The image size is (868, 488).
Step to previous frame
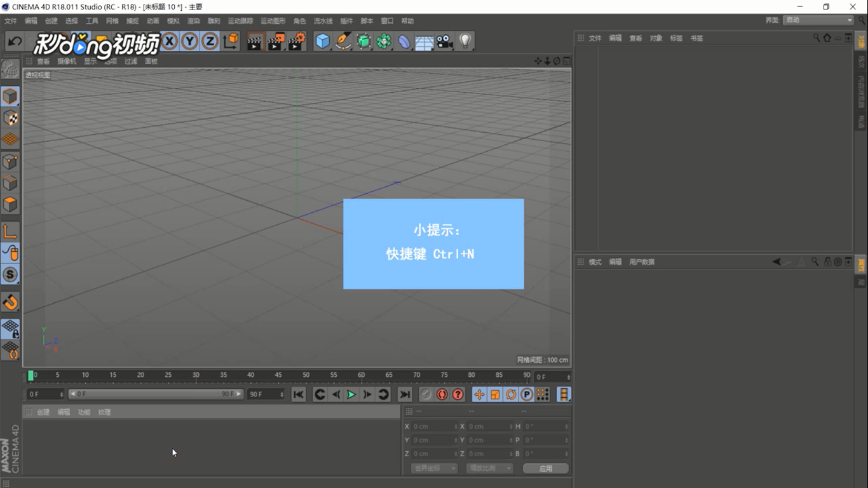[336, 395]
